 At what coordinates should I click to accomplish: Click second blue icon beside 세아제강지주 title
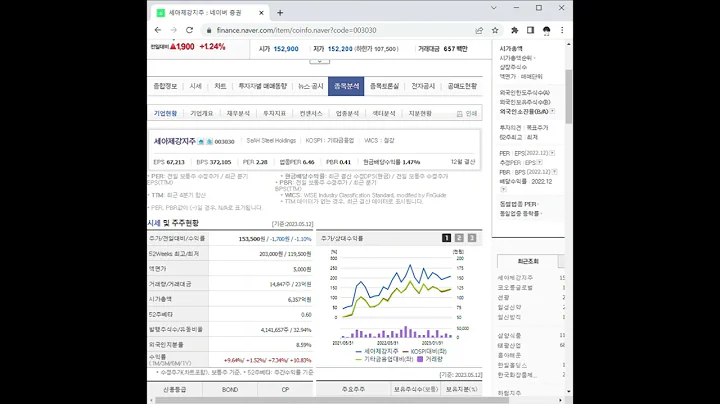[x=209, y=141]
